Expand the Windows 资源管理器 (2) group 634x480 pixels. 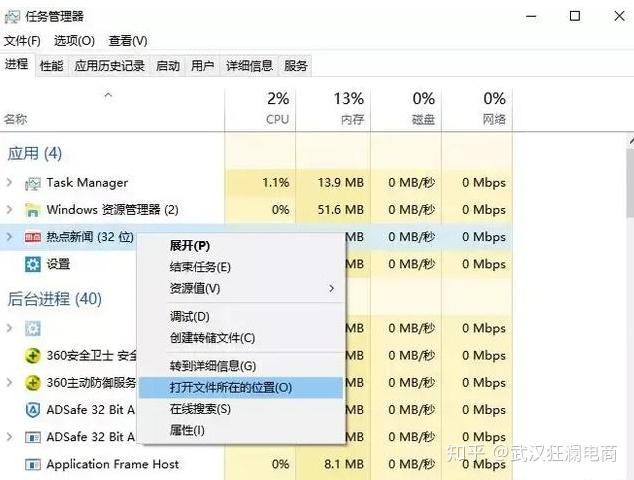point(9,210)
